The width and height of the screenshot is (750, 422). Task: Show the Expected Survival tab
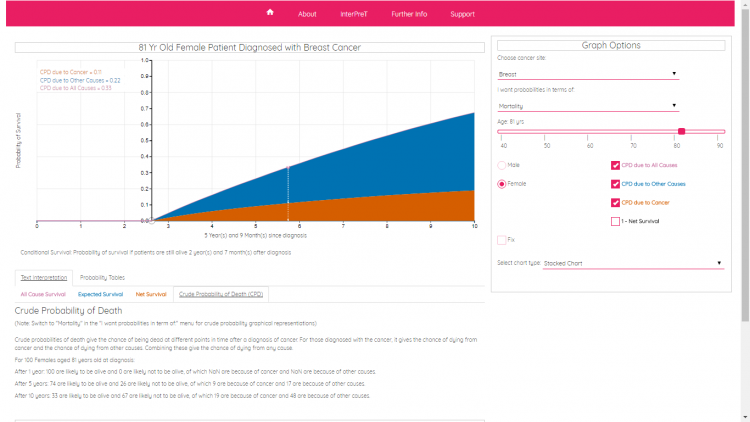100,294
